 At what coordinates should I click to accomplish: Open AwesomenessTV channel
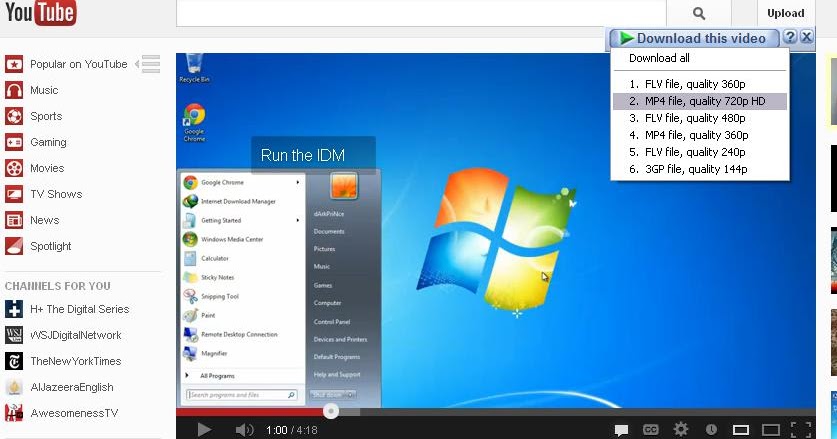coord(74,413)
